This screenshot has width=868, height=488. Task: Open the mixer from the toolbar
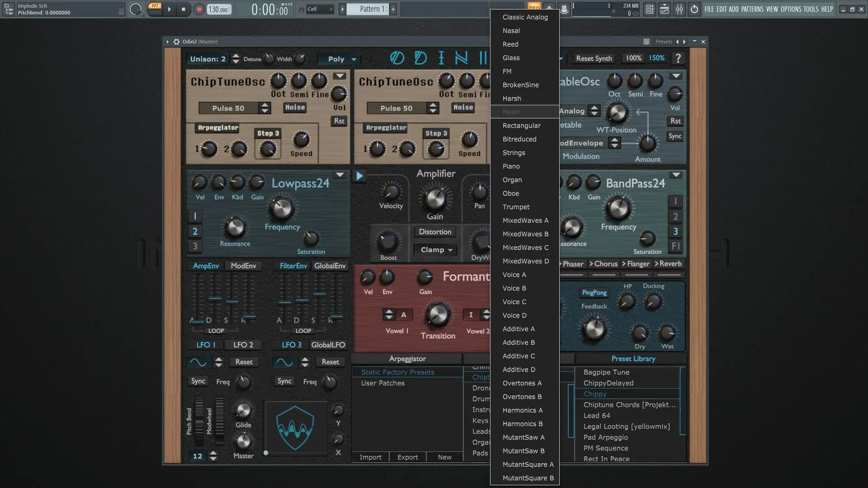coord(679,9)
